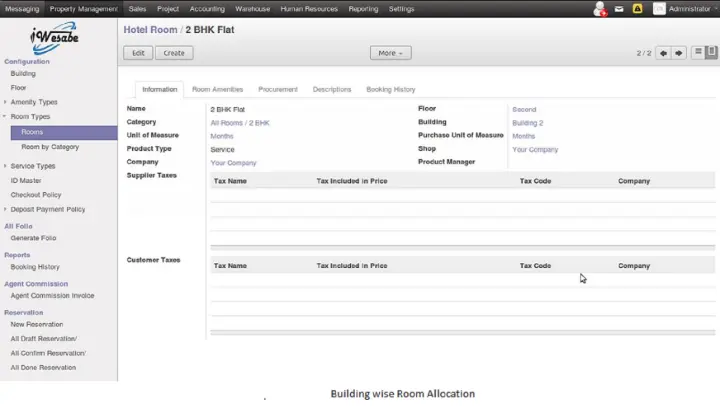Open the Booking History tab
This screenshot has height=408, width=720.
tap(390, 89)
